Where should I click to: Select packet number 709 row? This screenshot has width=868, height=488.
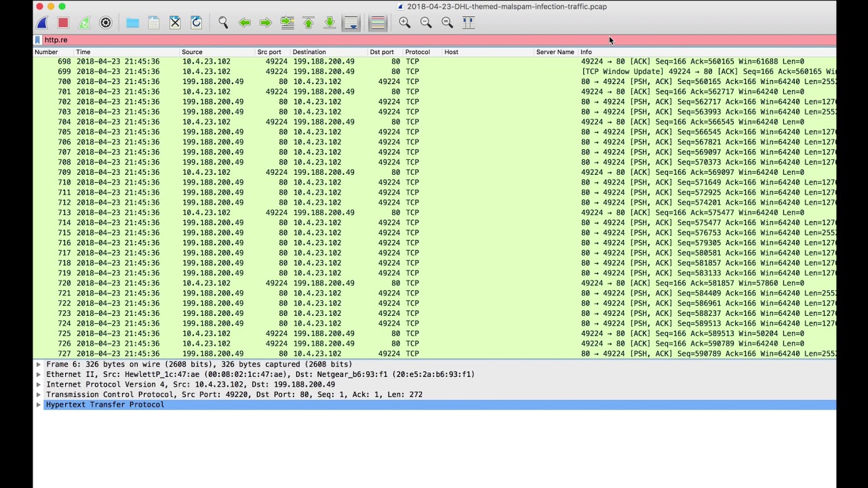[434, 172]
